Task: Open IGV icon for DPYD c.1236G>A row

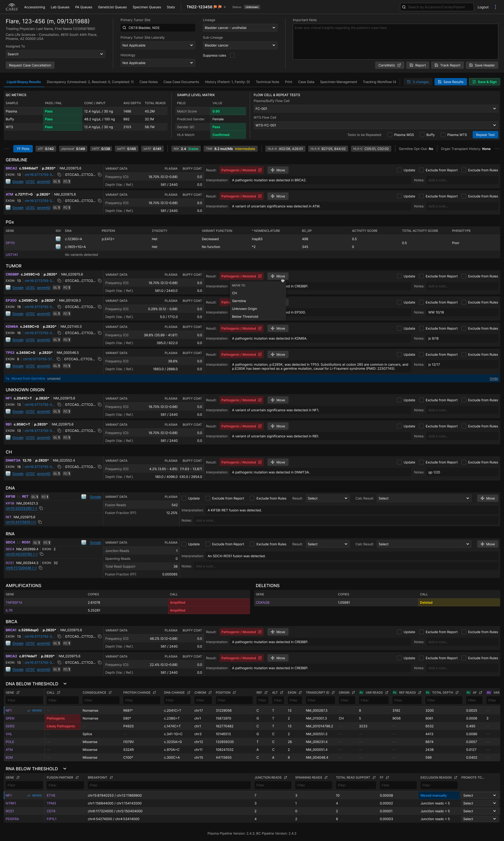Action: [58, 239]
